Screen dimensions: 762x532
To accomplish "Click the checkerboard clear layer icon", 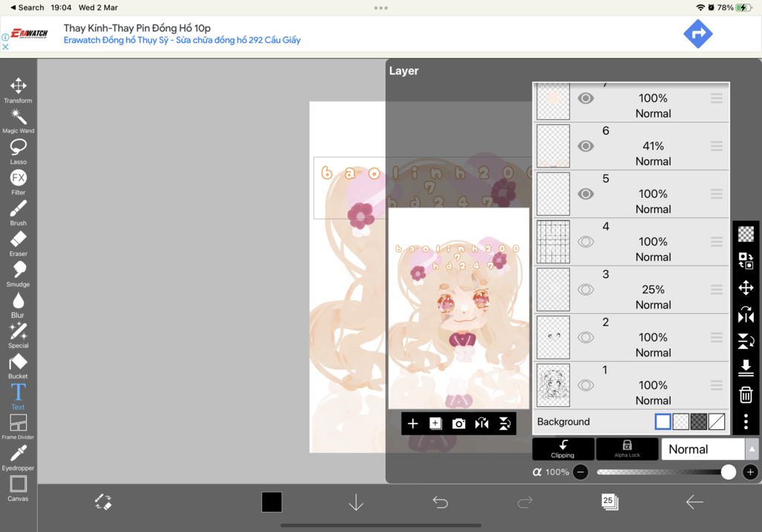I will (x=746, y=234).
